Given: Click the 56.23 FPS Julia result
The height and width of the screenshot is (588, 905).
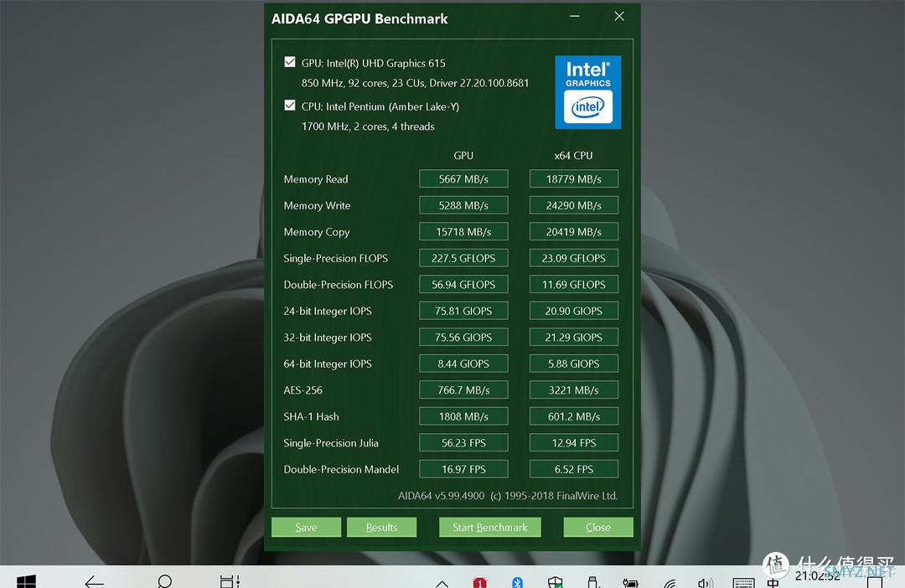Looking at the screenshot, I should pos(463,442).
